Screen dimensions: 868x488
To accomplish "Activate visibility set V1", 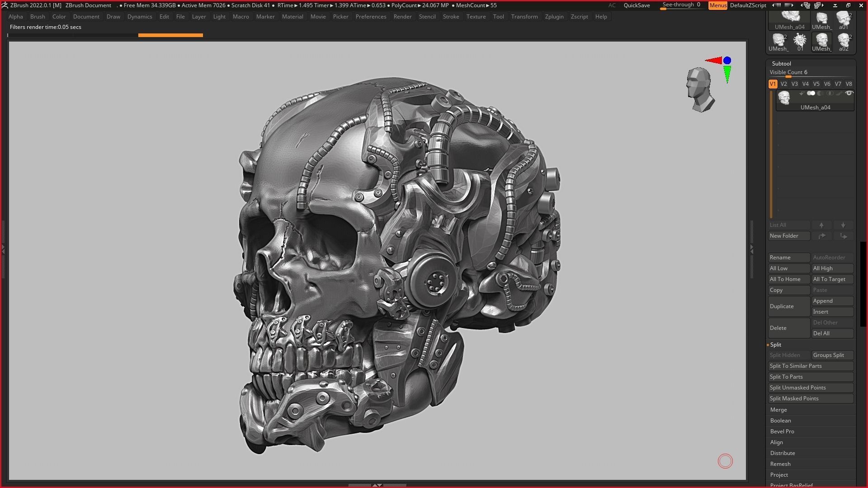I will tap(773, 84).
